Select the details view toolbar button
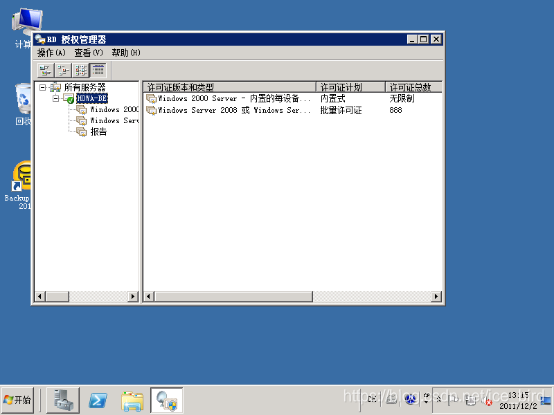Image resolution: width=554 pixels, height=415 pixels. [98, 70]
